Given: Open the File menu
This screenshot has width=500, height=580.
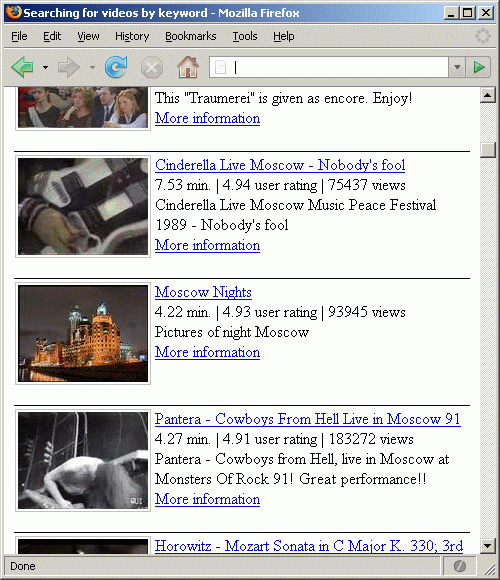Looking at the screenshot, I should [x=19, y=36].
